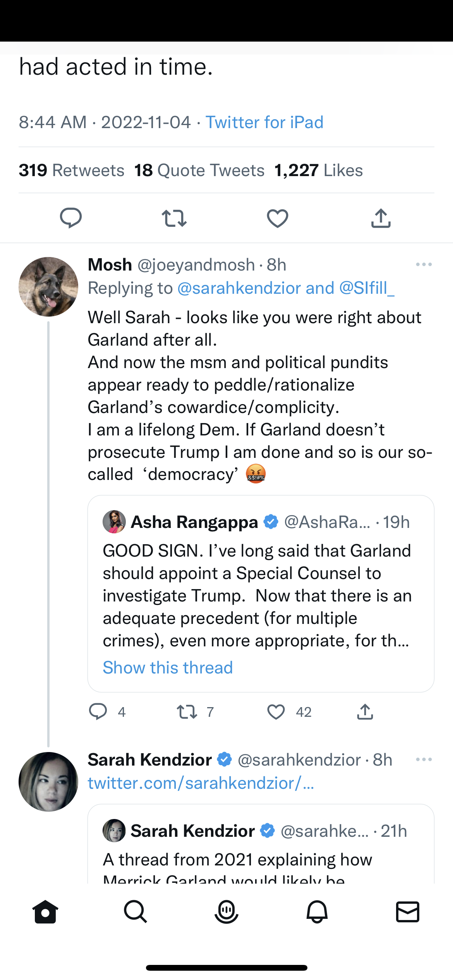Reply to Mosh's tweet
This screenshot has width=453, height=980.
(98, 711)
